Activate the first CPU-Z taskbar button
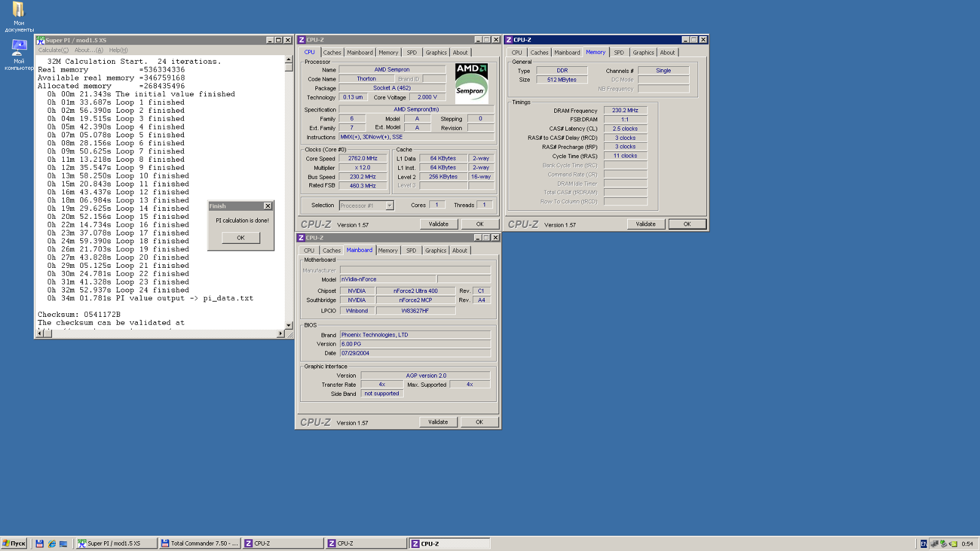 pos(283,544)
